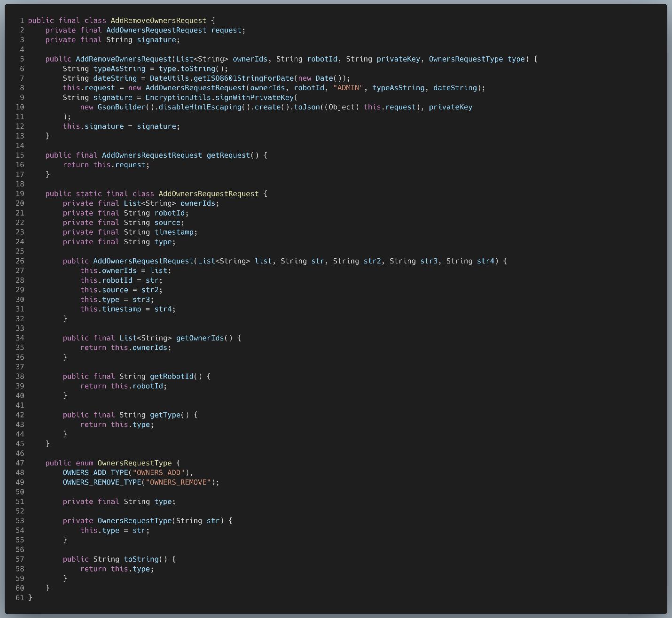Click the nested class name AddOwnersRequestRequest on line 19
Viewport: 672px width, 618px height.
coord(209,194)
